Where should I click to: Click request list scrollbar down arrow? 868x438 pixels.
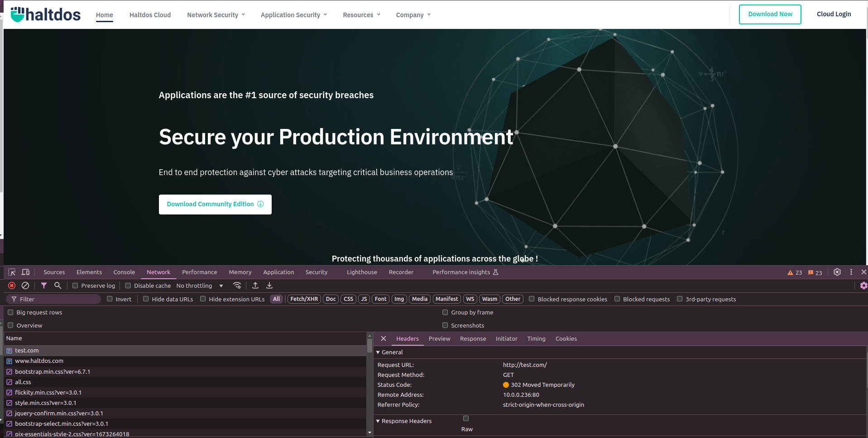click(x=369, y=433)
